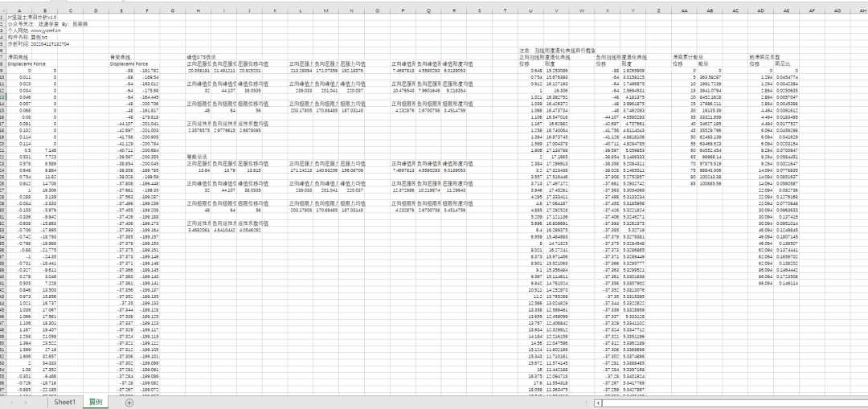The height and width of the screenshot is (409, 868).
Task: Select column F header
Action: coord(147,10)
